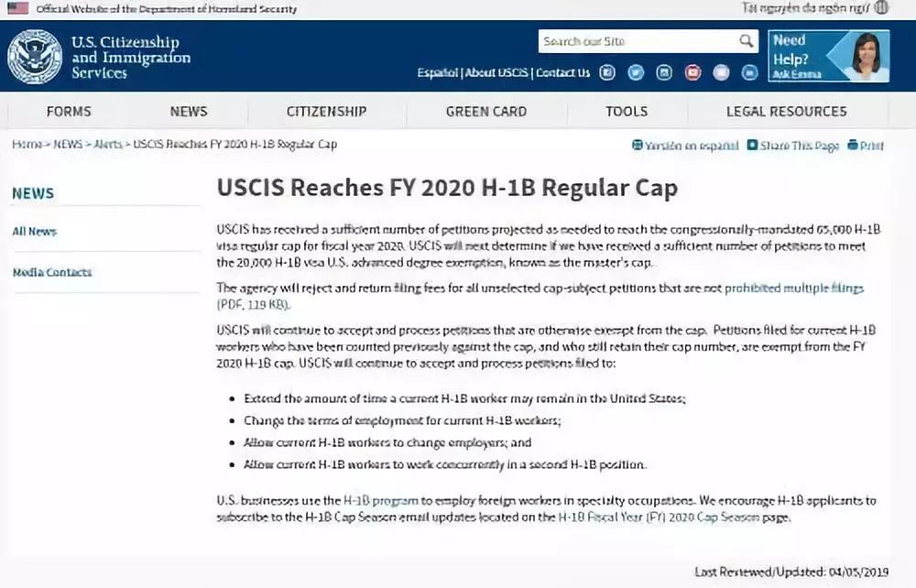Open prohibited multiple filings PDF link
This screenshot has height=588, width=916.
(x=794, y=288)
